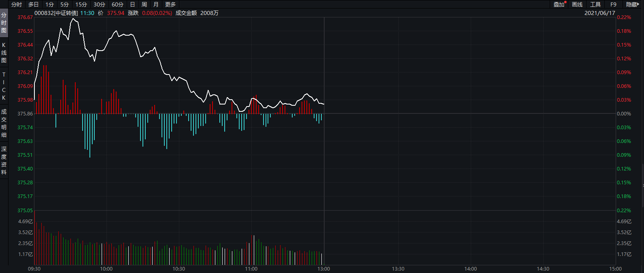Image resolution: width=644 pixels, height=273 pixels.
Task: Open 成交明细 transaction details tab
Action: click(x=4, y=123)
